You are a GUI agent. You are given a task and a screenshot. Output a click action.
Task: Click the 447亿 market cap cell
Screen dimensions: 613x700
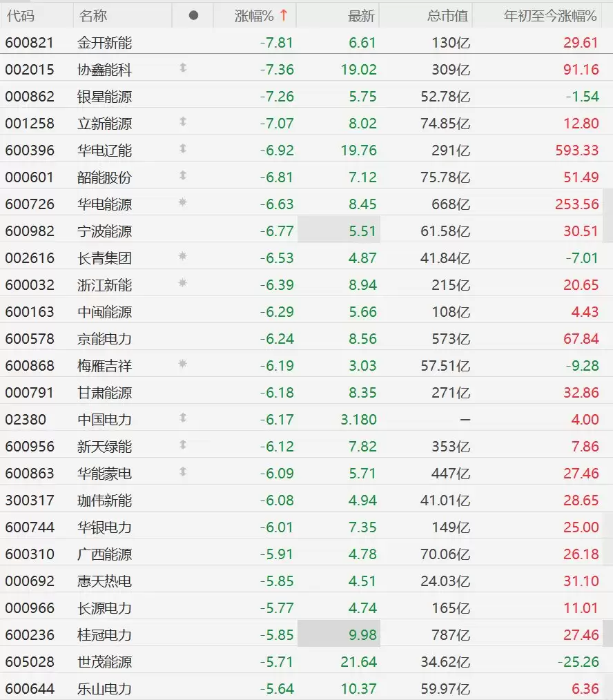pos(451,473)
